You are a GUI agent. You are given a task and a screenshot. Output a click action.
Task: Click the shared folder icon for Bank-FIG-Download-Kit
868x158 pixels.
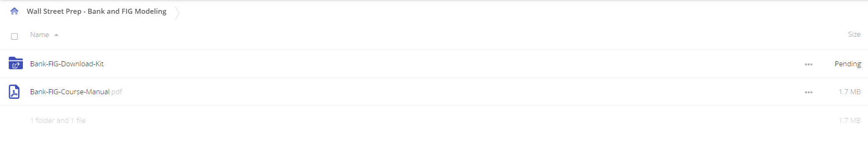click(15, 63)
